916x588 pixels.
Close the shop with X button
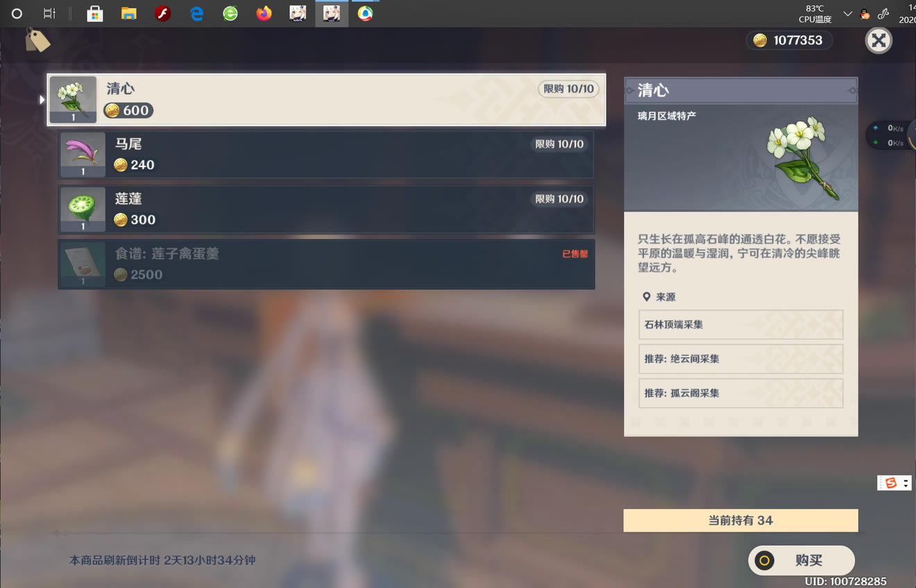(879, 41)
